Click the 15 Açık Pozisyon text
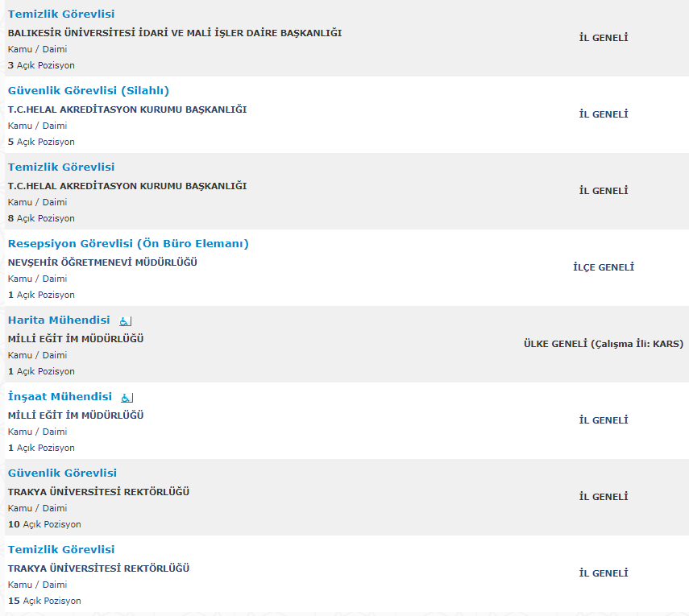Viewport: 689px width, 616px height. 44,601
